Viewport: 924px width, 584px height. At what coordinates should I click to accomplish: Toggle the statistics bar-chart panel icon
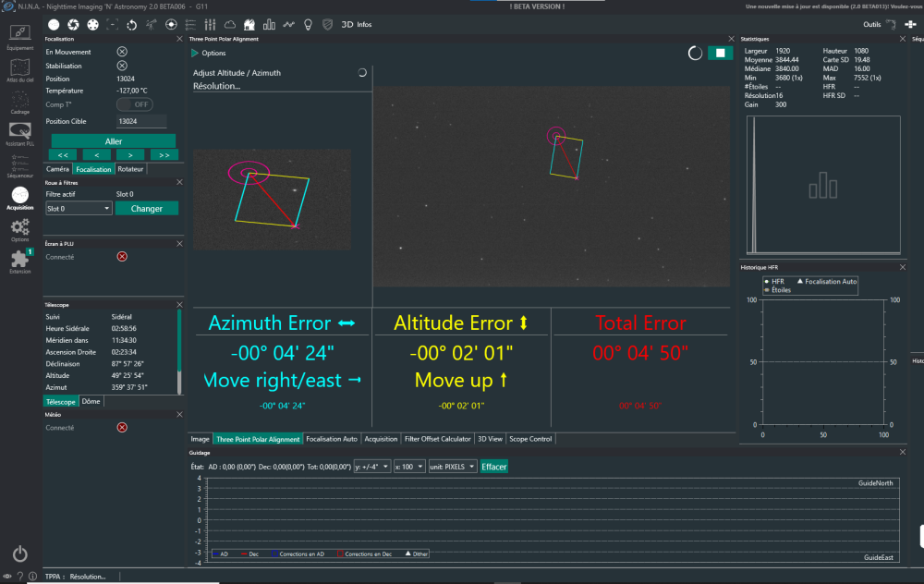coord(269,25)
